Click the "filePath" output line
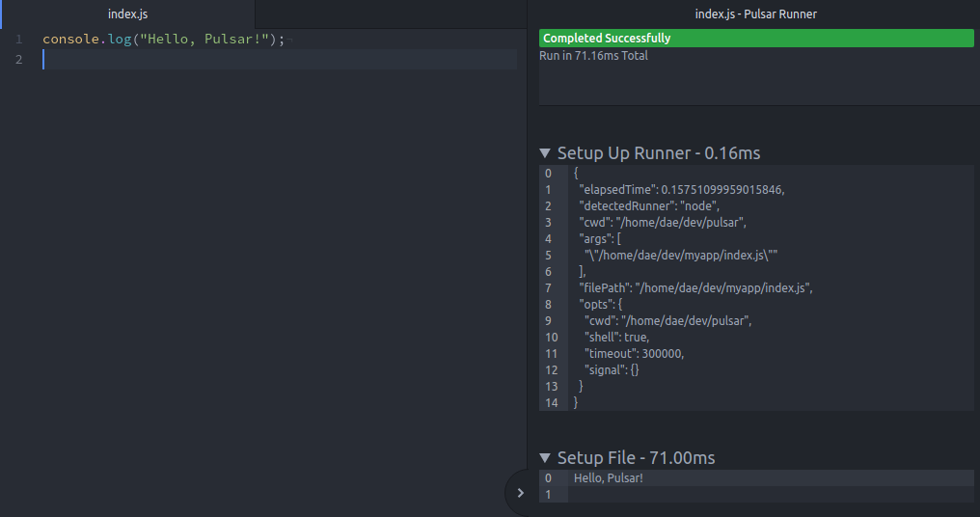Image resolution: width=980 pixels, height=517 pixels. (x=695, y=287)
